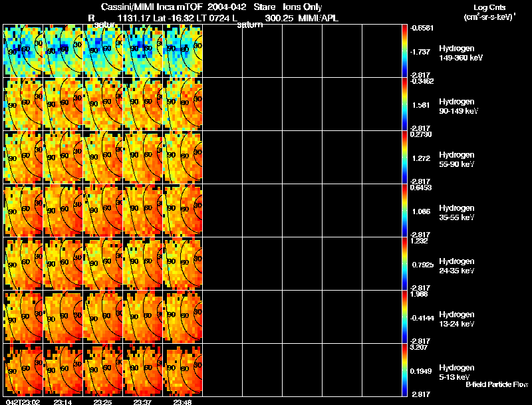Image resolution: width=532 pixels, height=405 pixels.
Task: Select the 149-360 keV image at 23:02
Action: (x=23, y=51)
